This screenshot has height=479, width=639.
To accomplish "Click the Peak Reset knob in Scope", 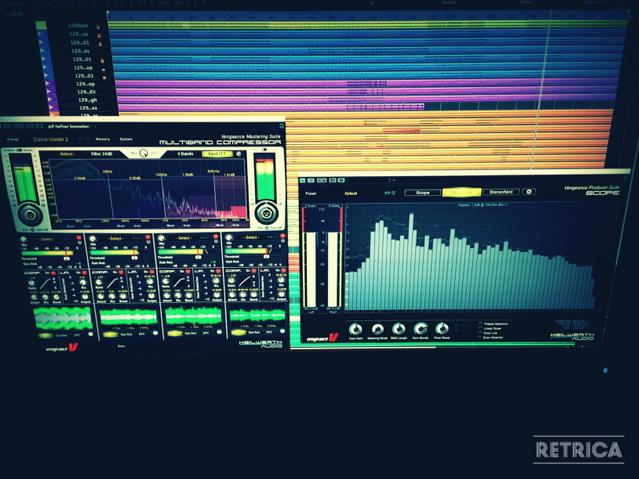I will [x=442, y=328].
